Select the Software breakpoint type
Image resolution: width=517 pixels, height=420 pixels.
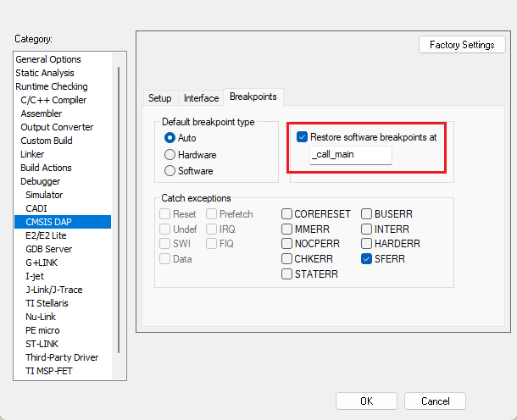[170, 171]
